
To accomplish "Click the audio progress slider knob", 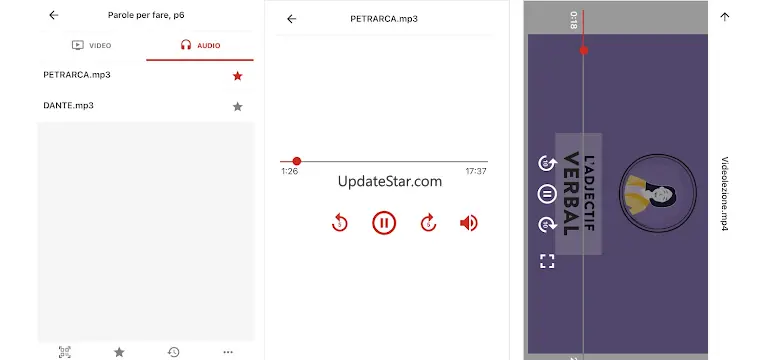I will tap(296, 161).
